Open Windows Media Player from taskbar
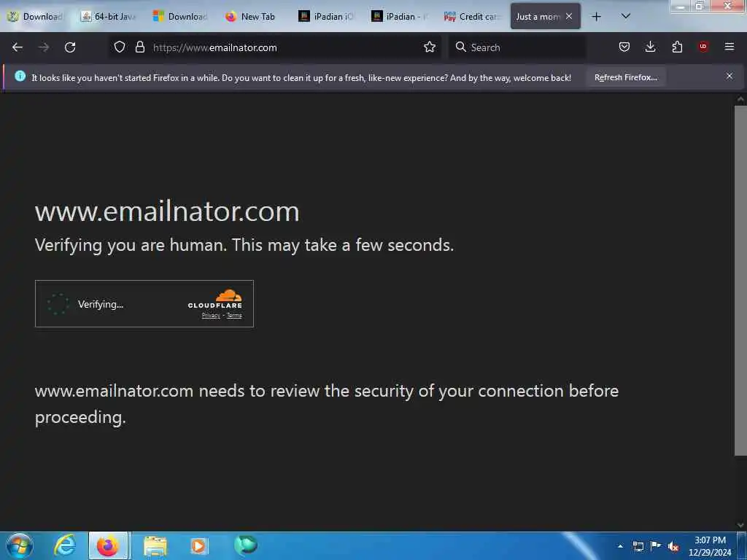Viewport: 747px width, 560px height. tap(198, 545)
